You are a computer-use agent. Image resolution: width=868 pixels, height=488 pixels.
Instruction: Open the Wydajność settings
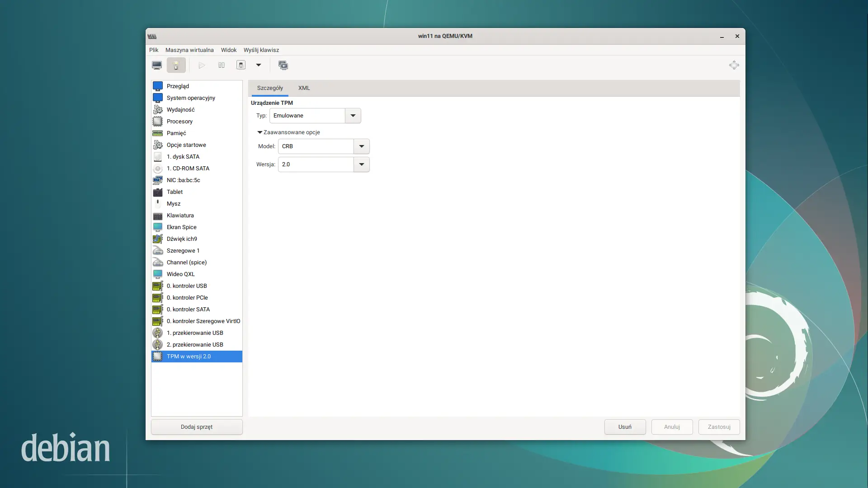pos(197,109)
